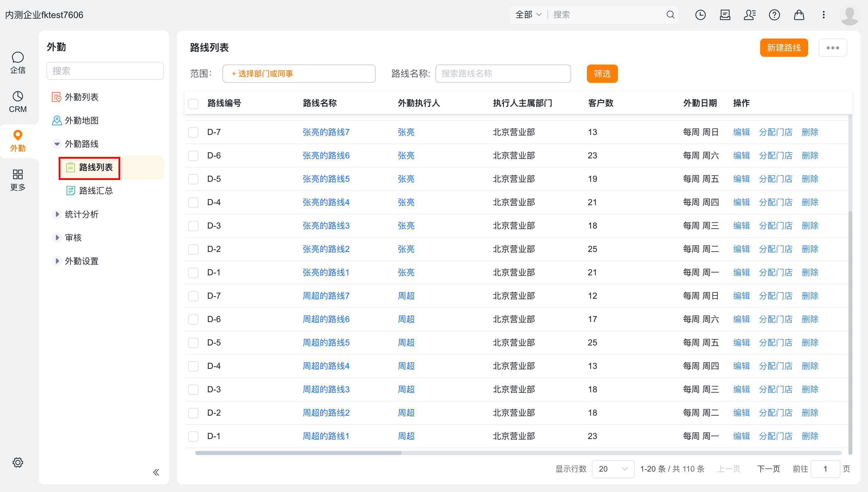Check the box for 张亮的路线7 row
The image size is (868, 492).
point(193,132)
